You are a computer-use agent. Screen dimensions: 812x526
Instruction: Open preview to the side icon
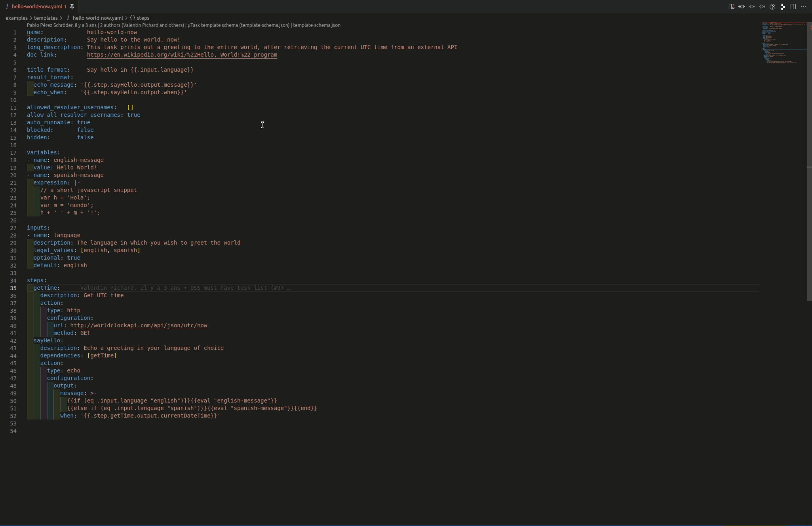tap(731, 7)
